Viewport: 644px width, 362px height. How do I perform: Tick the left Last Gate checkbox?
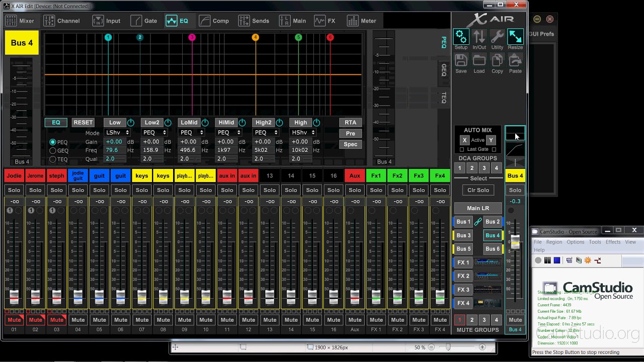[x=462, y=149]
